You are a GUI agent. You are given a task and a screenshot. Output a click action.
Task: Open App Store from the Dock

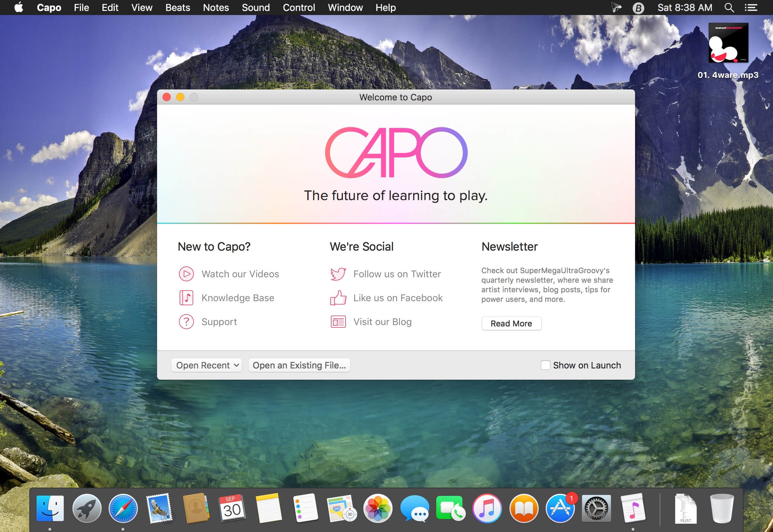[560, 508]
